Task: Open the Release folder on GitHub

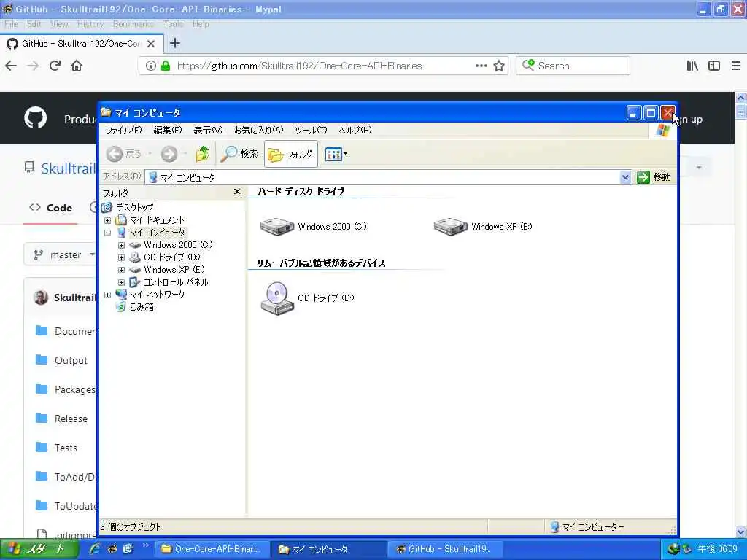Action: (71, 419)
